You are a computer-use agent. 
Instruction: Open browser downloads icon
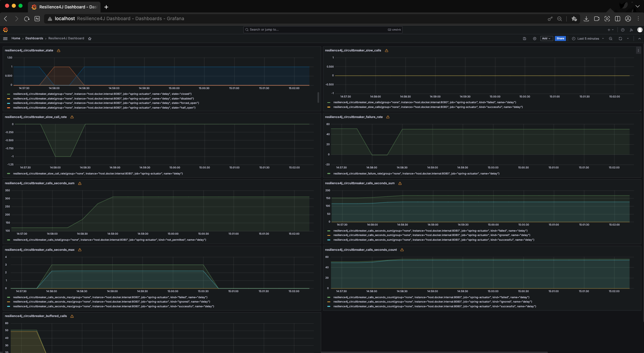point(586,19)
